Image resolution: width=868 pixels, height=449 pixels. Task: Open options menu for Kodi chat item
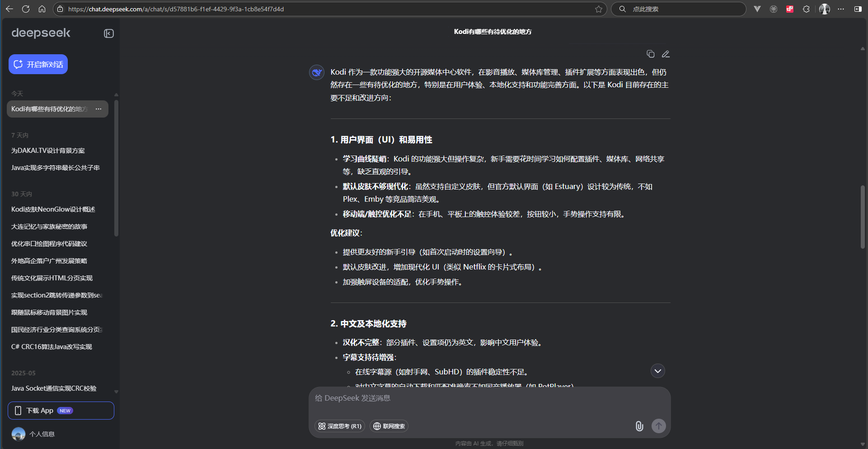(x=99, y=109)
